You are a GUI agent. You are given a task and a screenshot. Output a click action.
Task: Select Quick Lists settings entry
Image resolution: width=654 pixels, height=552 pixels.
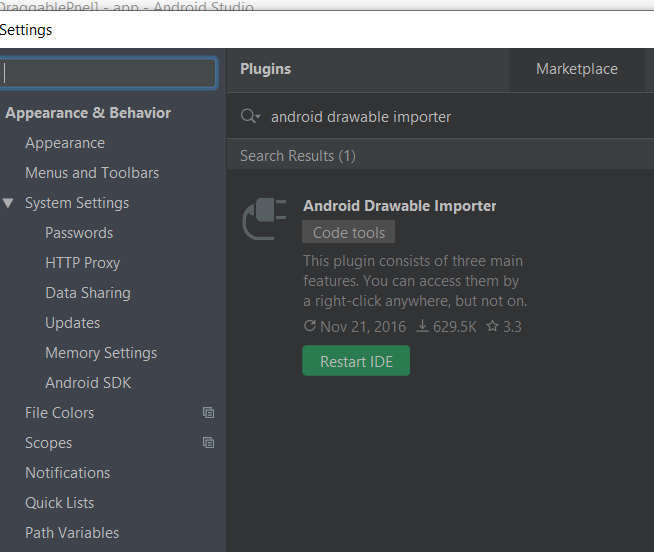60,504
